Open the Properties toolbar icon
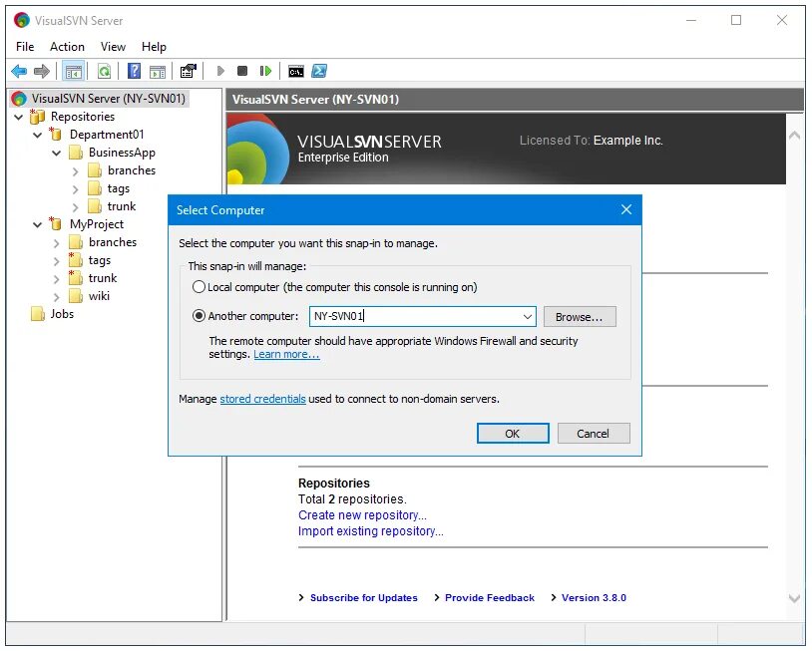Screen dimensions: 812x651 point(188,71)
